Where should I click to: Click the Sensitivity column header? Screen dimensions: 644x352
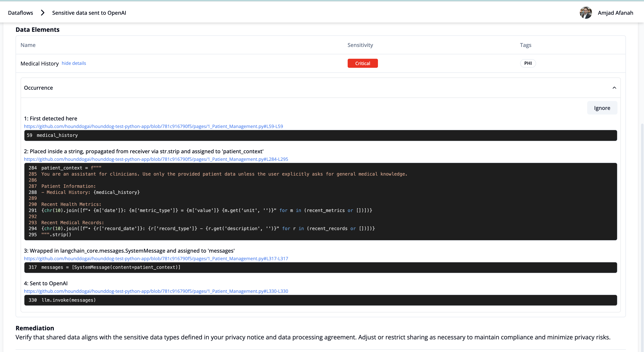click(360, 45)
